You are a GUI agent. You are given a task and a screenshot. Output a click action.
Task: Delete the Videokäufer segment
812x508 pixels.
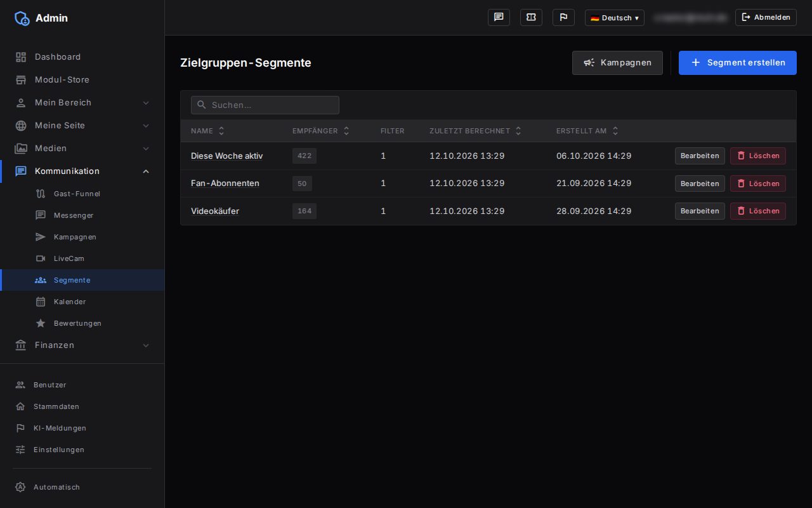coord(758,211)
